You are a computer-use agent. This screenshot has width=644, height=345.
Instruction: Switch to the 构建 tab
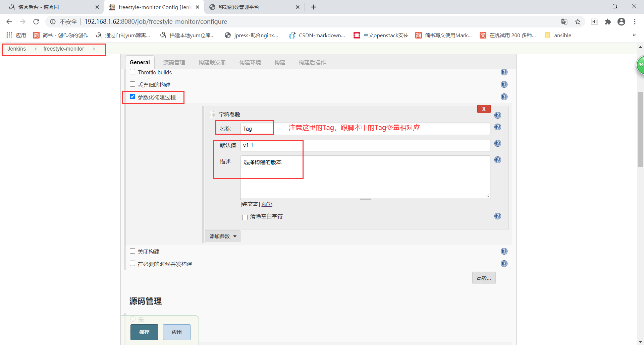click(280, 62)
